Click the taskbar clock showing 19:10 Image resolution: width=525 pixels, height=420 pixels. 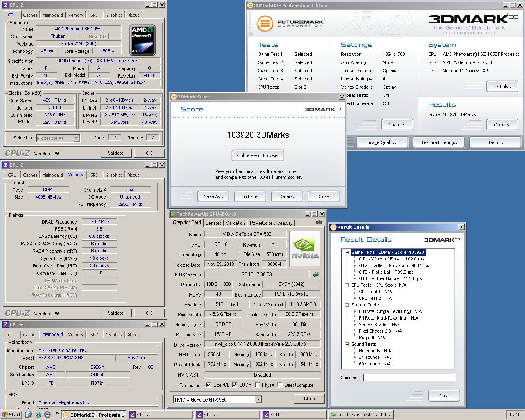(515, 415)
